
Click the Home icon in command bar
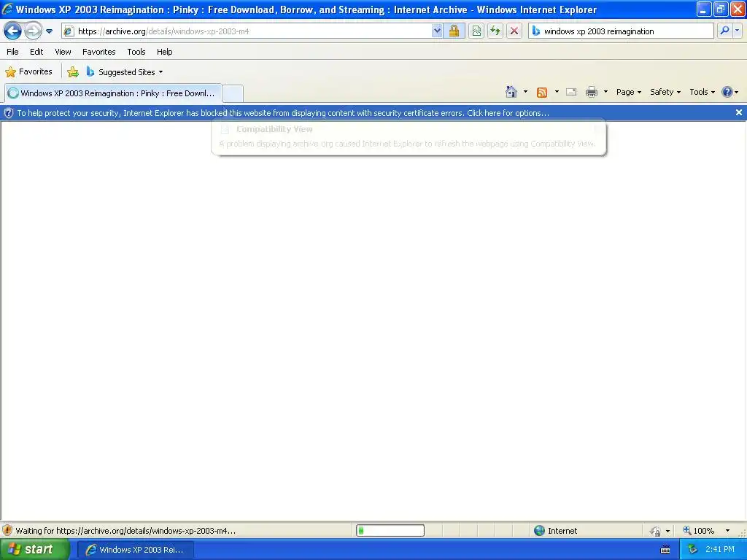(x=511, y=92)
